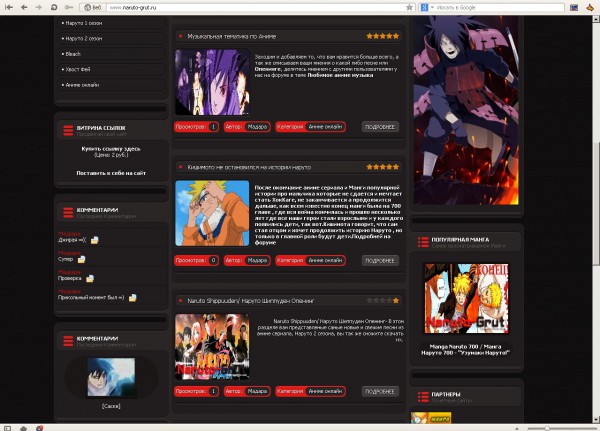This screenshot has height=431, width=600.
Task: Click the Madara banner image on the right
Action: [x=466, y=110]
